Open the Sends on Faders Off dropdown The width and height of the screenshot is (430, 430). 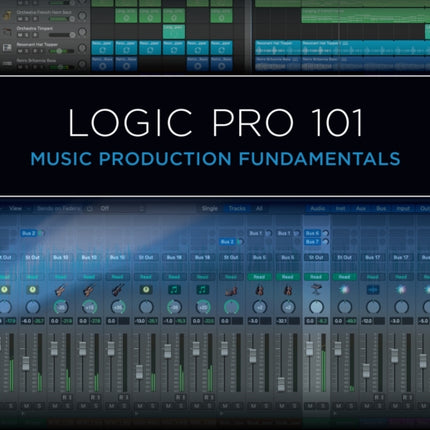[x=122, y=209]
